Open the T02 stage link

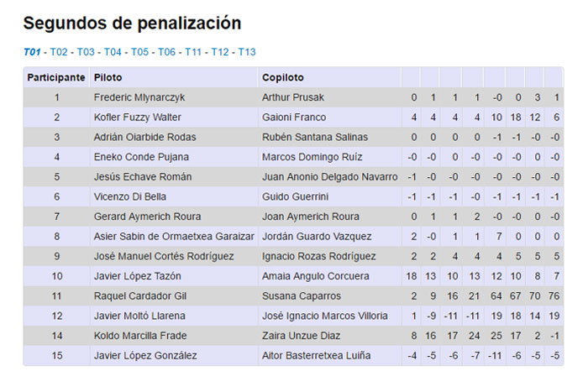59,52
